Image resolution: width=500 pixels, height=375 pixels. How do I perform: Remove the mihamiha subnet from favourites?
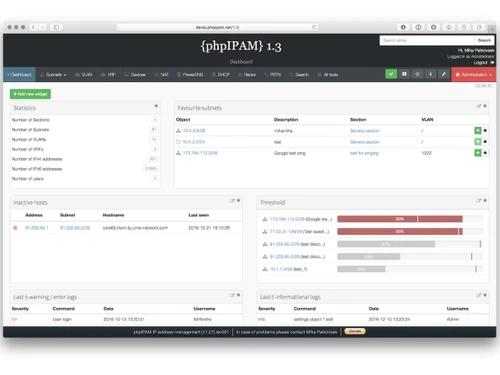[x=485, y=131]
